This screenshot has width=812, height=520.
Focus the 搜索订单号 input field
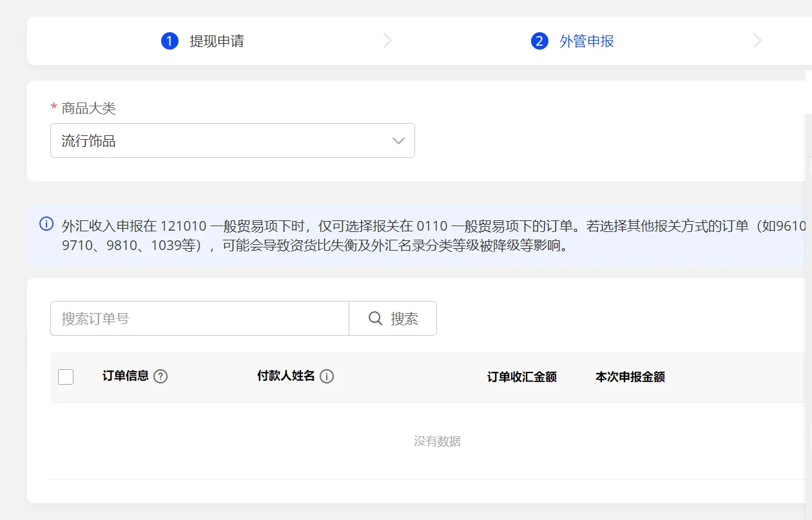pyautogui.click(x=200, y=318)
